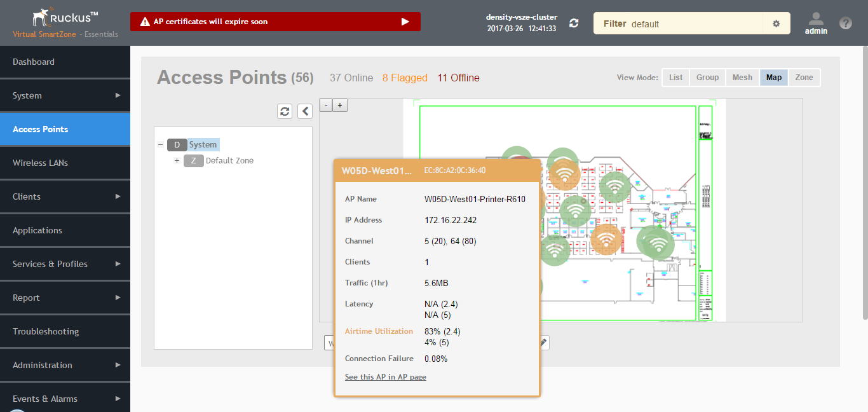Screen dimensions: 868x412
Task: Click channel value 5 (20), 64 (80)
Action: coord(450,241)
